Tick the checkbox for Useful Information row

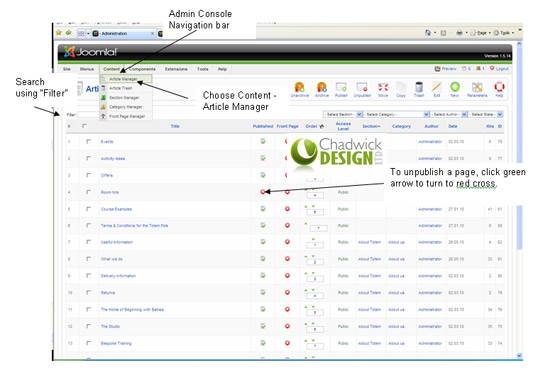(89, 242)
